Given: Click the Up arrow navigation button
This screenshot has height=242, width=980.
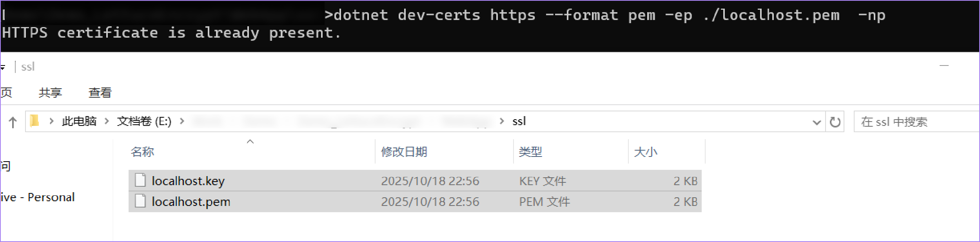Looking at the screenshot, I should pos(13,122).
